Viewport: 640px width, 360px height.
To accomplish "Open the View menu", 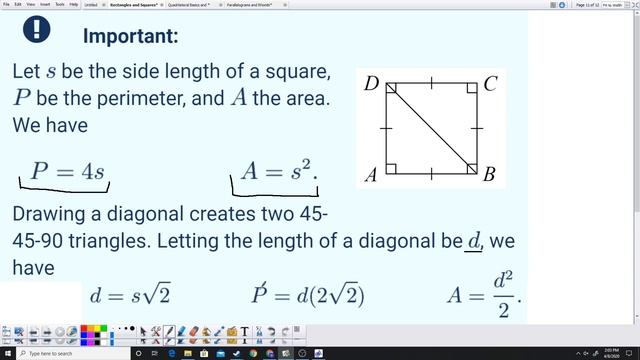I will (31, 4).
